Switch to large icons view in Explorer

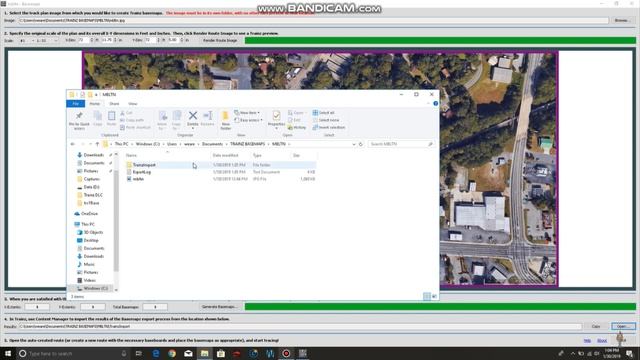[434, 296]
